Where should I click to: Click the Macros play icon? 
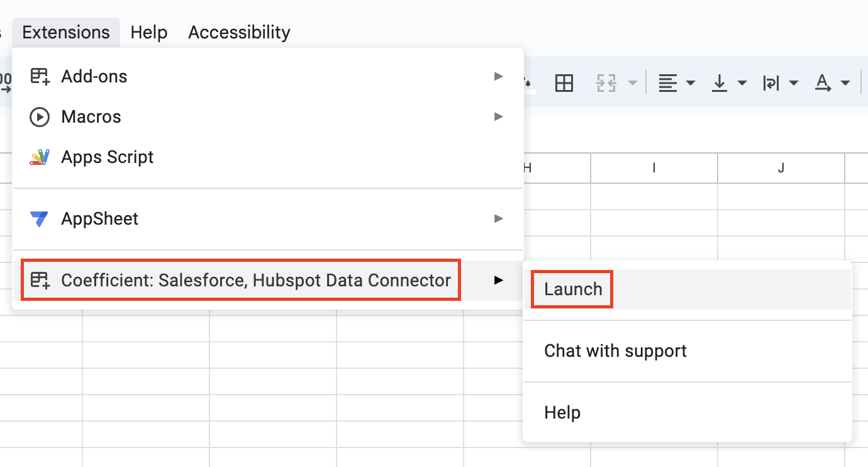pos(40,117)
